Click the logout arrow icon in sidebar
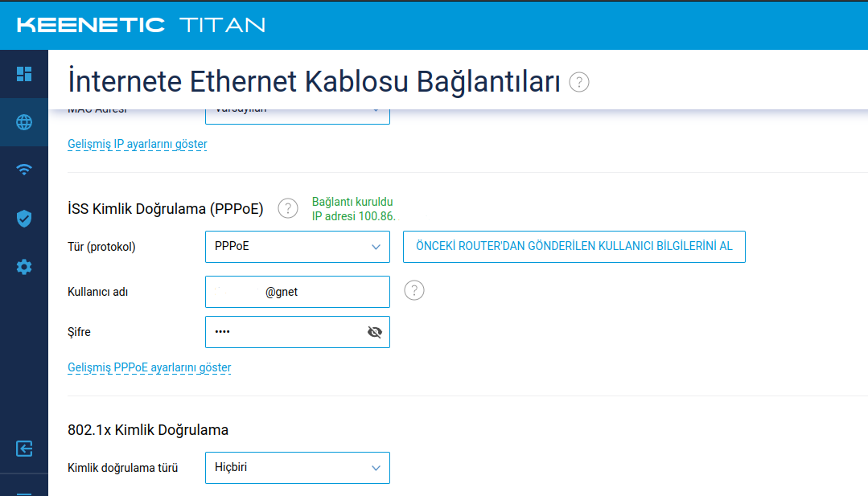 click(x=24, y=449)
